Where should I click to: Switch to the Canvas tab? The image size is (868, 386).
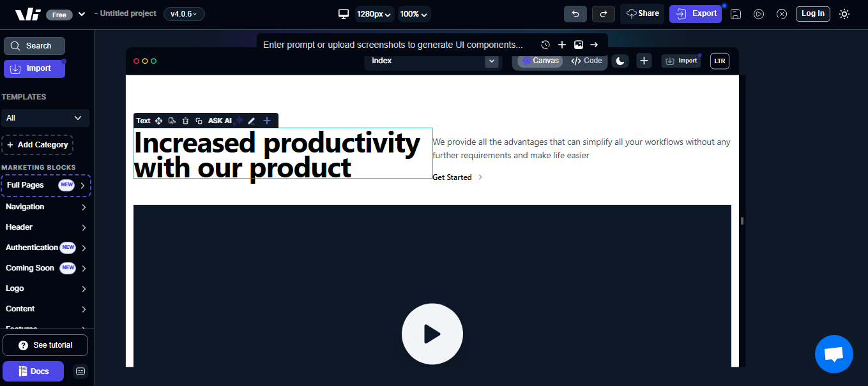coord(540,61)
